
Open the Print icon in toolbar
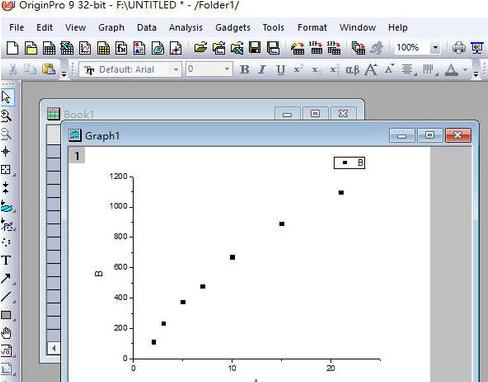[459, 48]
